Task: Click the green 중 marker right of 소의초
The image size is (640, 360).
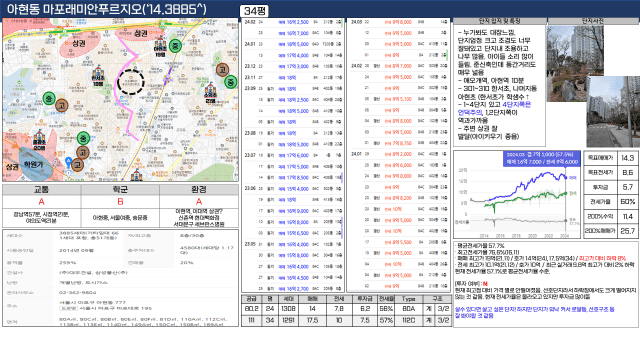Action: coord(231,82)
